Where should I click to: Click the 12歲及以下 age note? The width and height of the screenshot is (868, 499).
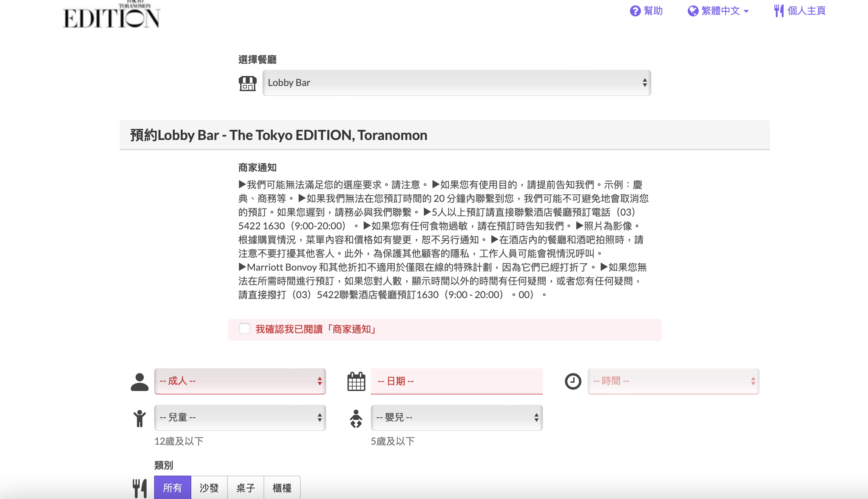pyautogui.click(x=179, y=441)
